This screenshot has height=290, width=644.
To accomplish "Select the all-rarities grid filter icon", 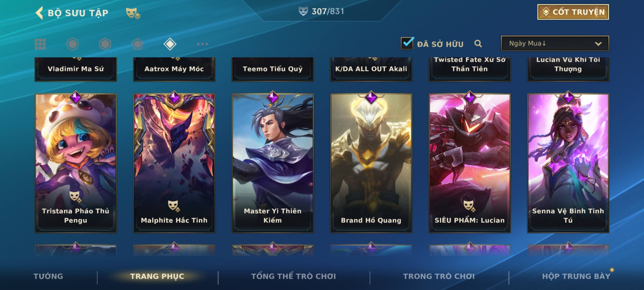I will pos(40,44).
